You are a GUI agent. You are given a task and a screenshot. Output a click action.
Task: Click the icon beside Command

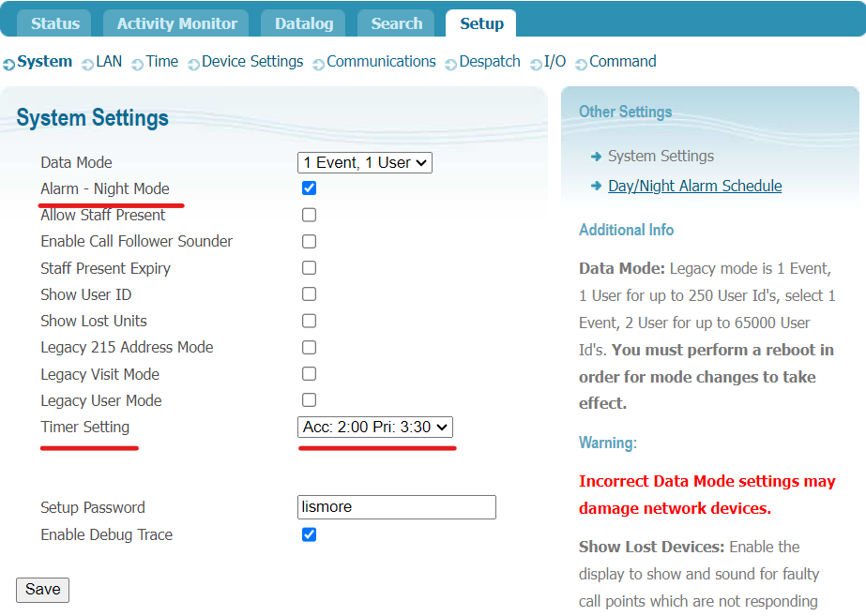point(581,64)
